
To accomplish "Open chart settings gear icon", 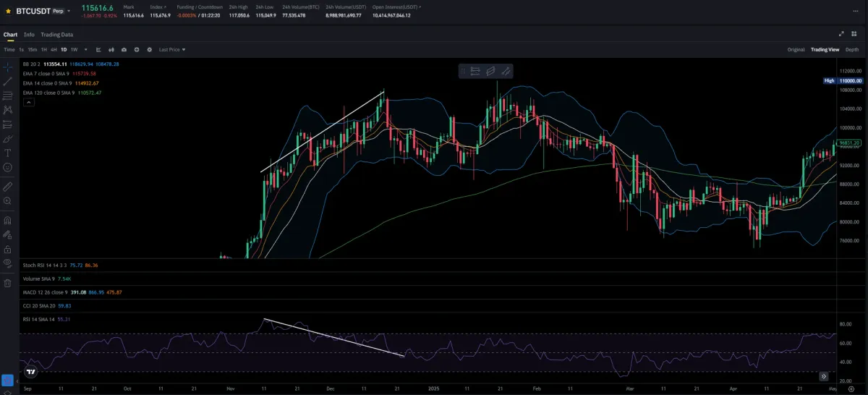I will [149, 50].
